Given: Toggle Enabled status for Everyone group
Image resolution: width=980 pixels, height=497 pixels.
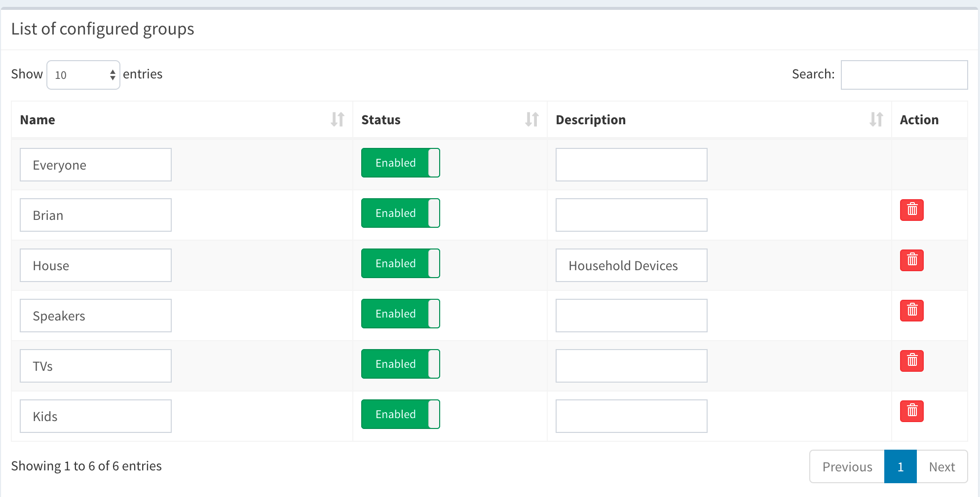Looking at the screenshot, I should coord(400,163).
